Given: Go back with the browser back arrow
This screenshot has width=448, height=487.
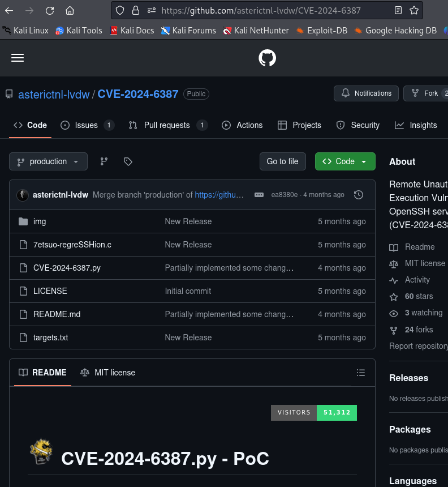Looking at the screenshot, I should [9, 11].
